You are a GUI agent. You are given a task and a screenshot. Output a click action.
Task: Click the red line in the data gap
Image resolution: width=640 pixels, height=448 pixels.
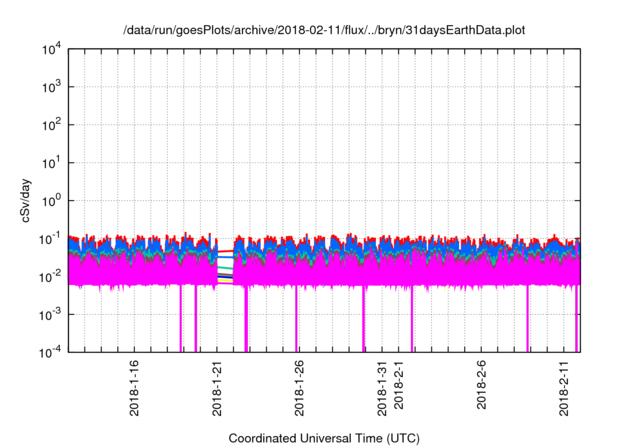225,251
